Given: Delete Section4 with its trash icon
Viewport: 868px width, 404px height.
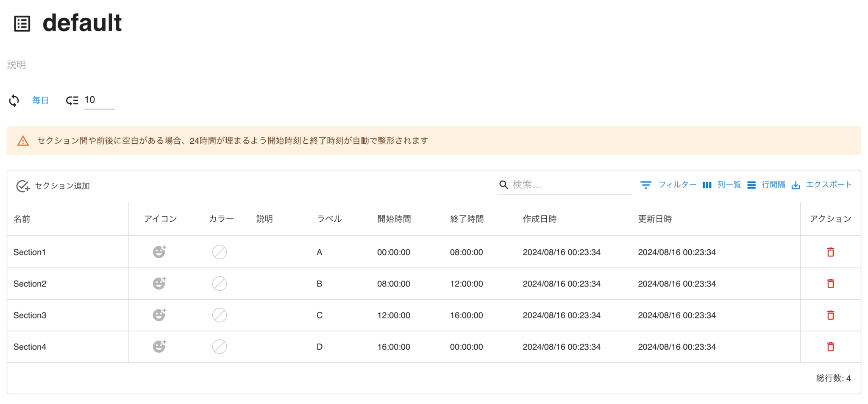Looking at the screenshot, I should 830,346.
